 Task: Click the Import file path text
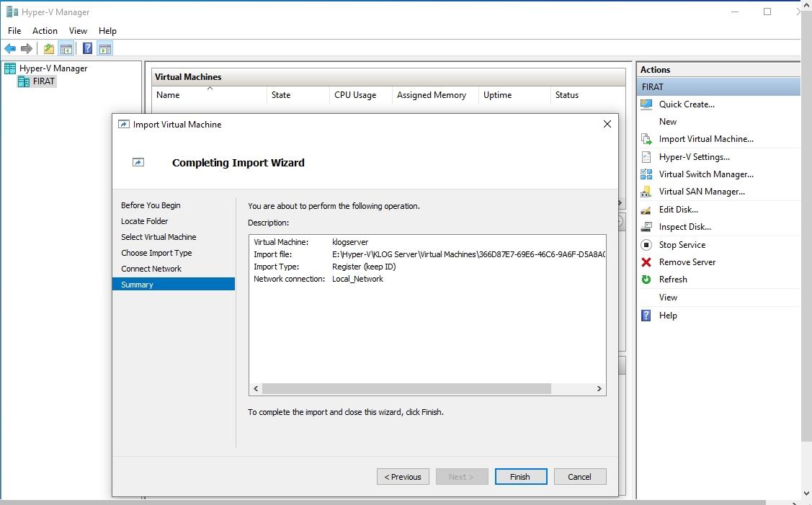(468, 254)
